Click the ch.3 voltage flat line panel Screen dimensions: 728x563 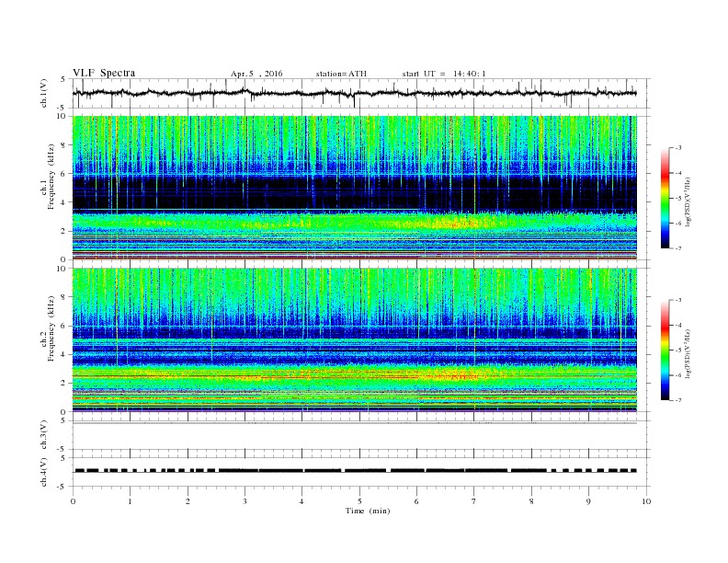coord(361,435)
